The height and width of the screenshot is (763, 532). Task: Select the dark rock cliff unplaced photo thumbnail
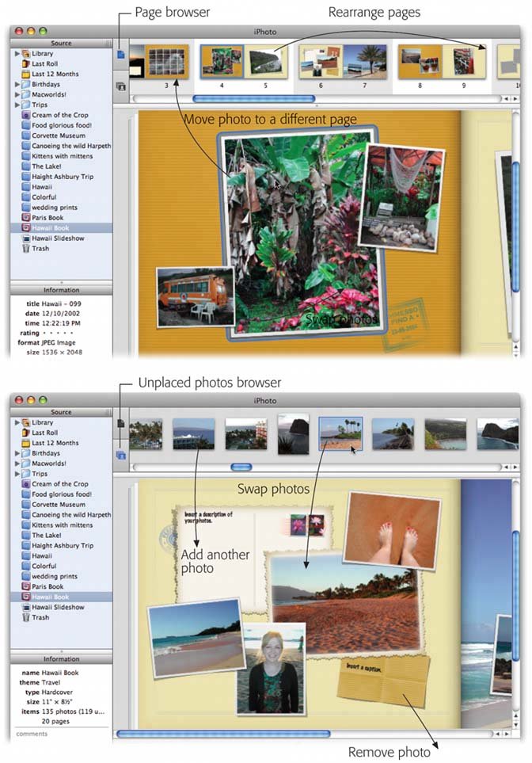pyautogui.click(x=293, y=434)
